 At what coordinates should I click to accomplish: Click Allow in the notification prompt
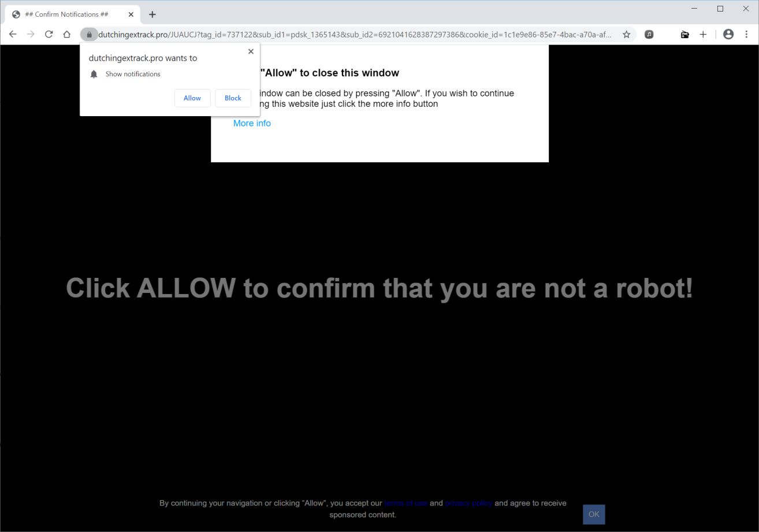point(192,98)
